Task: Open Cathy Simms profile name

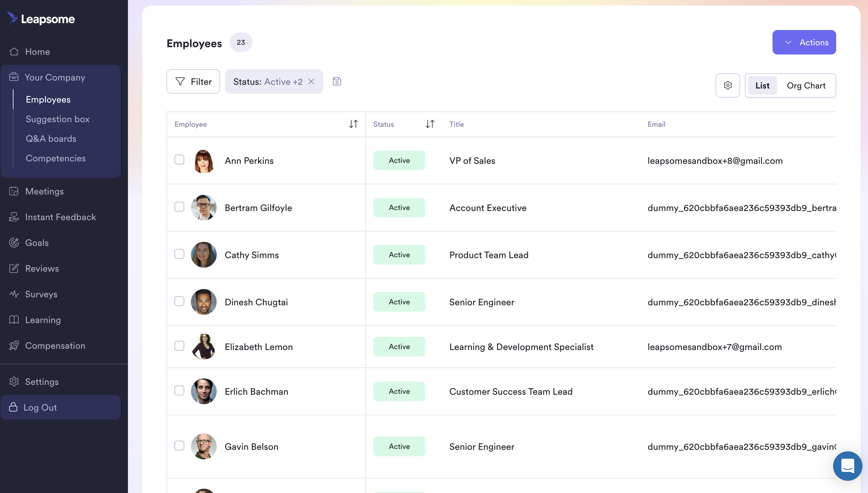Action: 252,255
